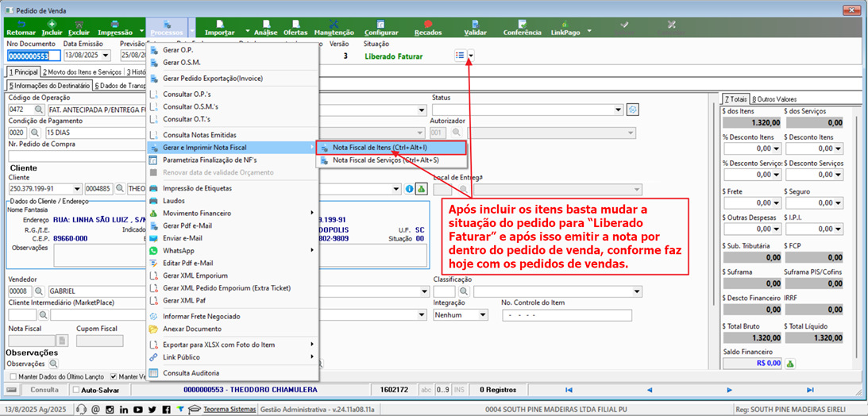Click the Observações magnifier icon
Image resolution: width=868 pixels, height=416 pixels.
pyautogui.click(x=53, y=364)
